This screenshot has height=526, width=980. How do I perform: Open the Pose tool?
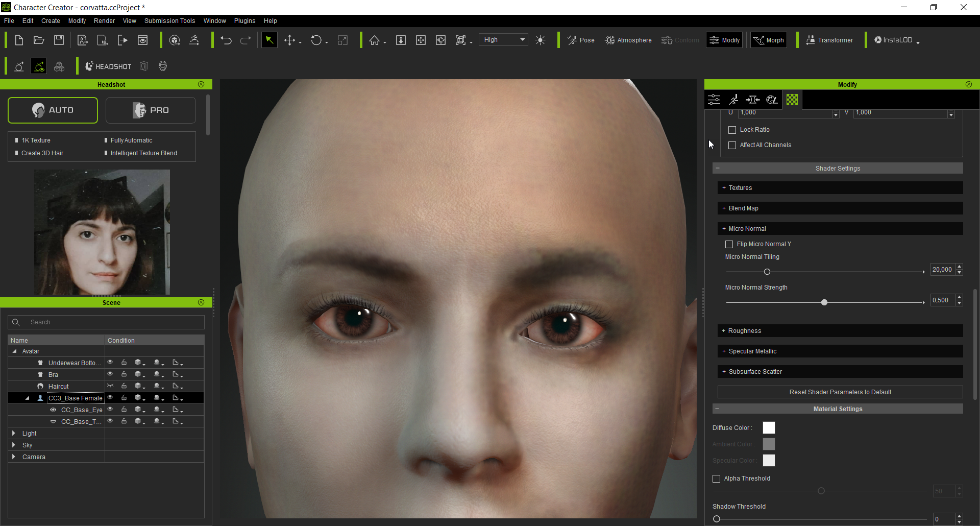pyautogui.click(x=581, y=40)
